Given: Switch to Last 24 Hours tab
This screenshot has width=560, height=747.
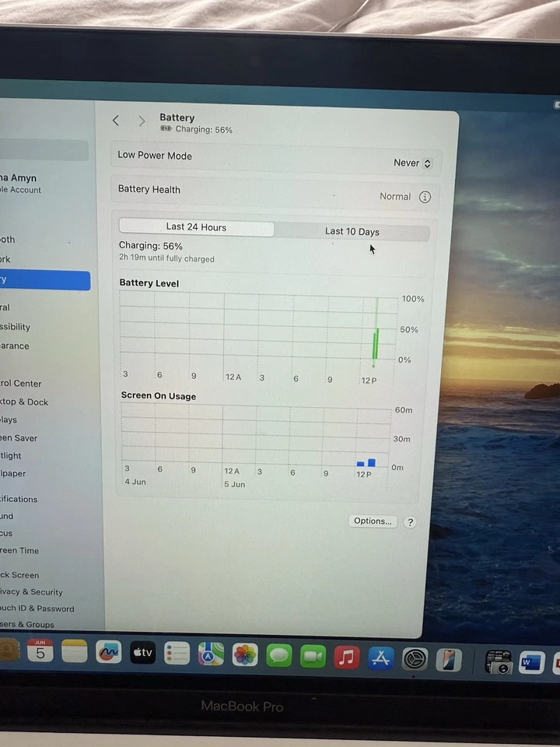Looking at the screenshot, I should 196,227.
